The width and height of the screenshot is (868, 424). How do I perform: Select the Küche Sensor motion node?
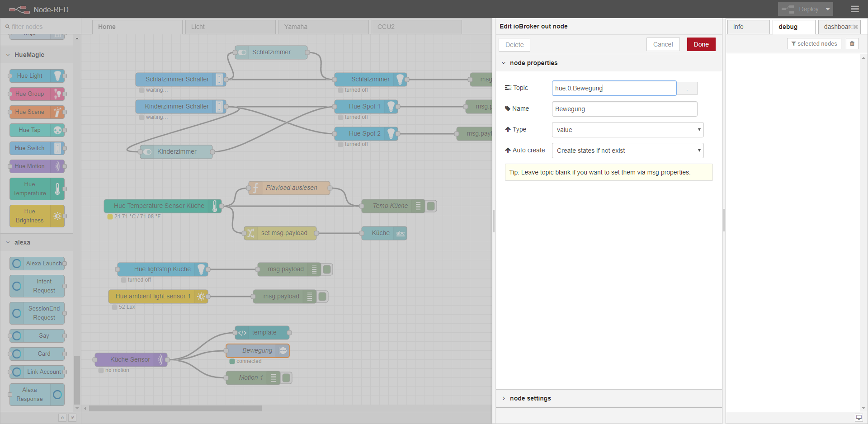coord(131,359)
